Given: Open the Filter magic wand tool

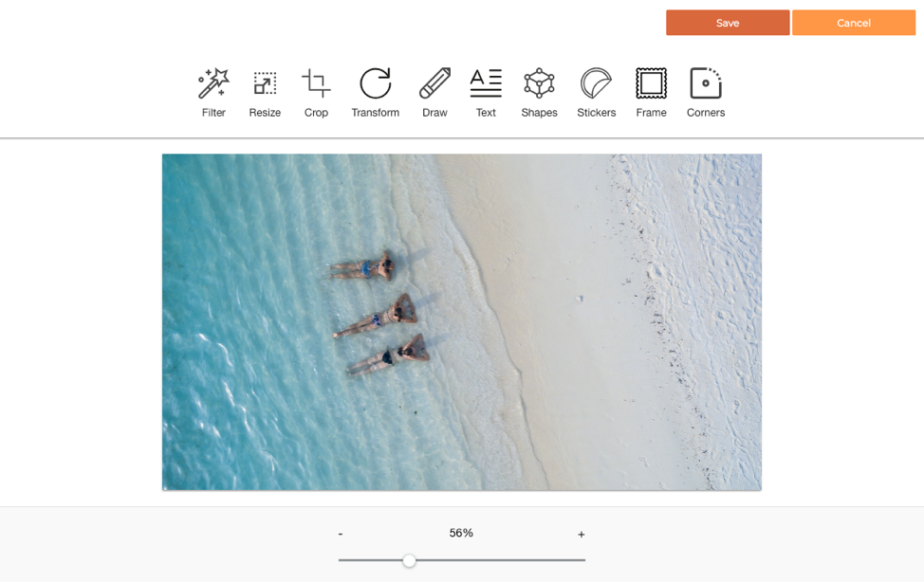Looking at the screenshot, I should [x=213, y=84].
